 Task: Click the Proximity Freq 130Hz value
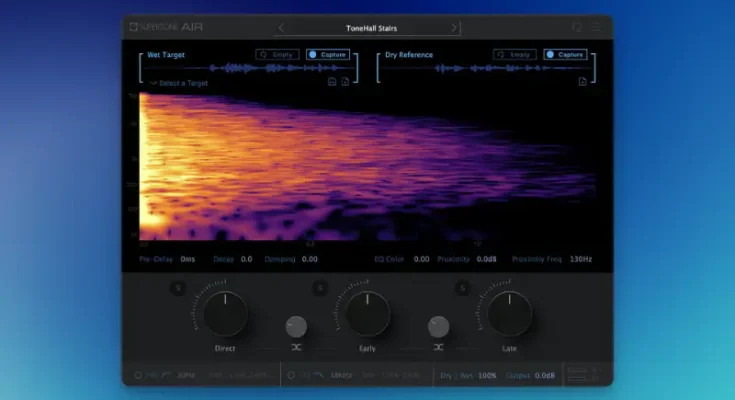(x=581, y=259)
